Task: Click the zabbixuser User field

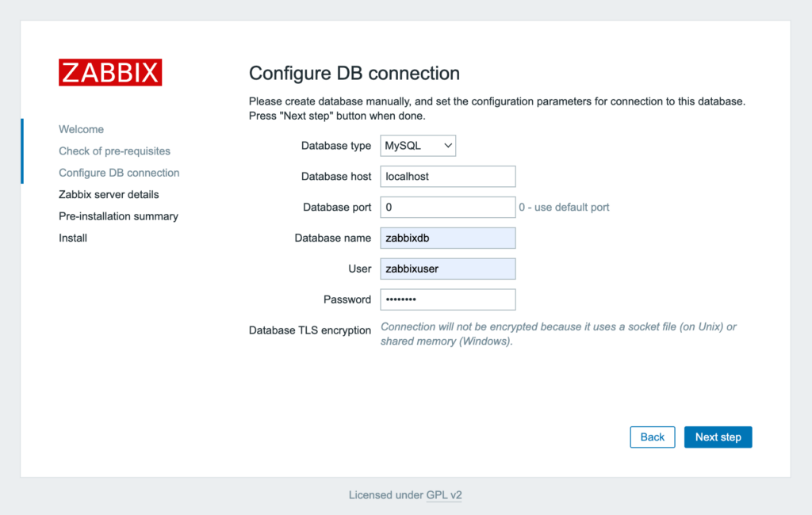Action: coord(447,269)
